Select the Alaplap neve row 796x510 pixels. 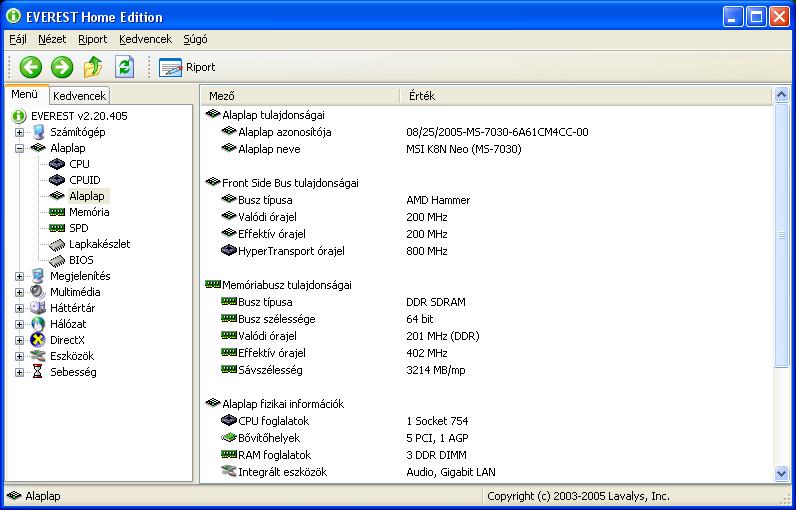487,149
